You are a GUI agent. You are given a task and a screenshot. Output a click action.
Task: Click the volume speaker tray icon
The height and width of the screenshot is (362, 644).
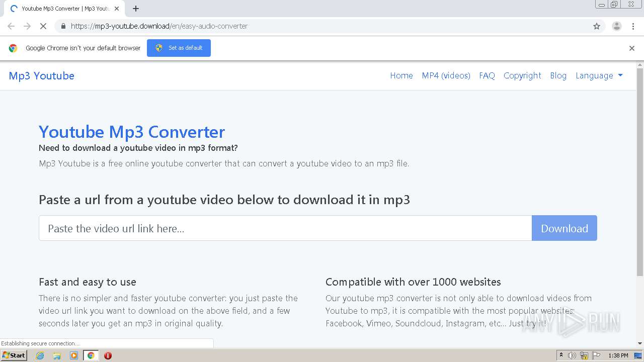coord(572,355)
